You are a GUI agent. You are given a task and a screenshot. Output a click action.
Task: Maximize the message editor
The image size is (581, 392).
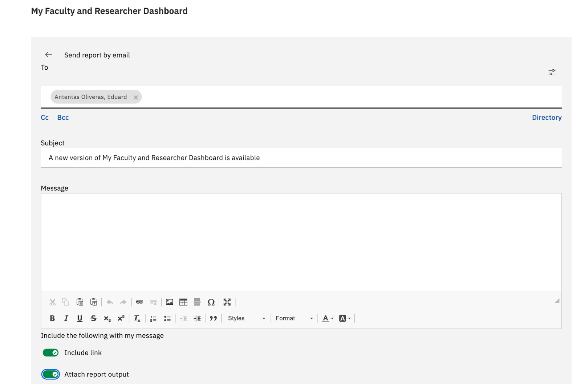point(227,302)
